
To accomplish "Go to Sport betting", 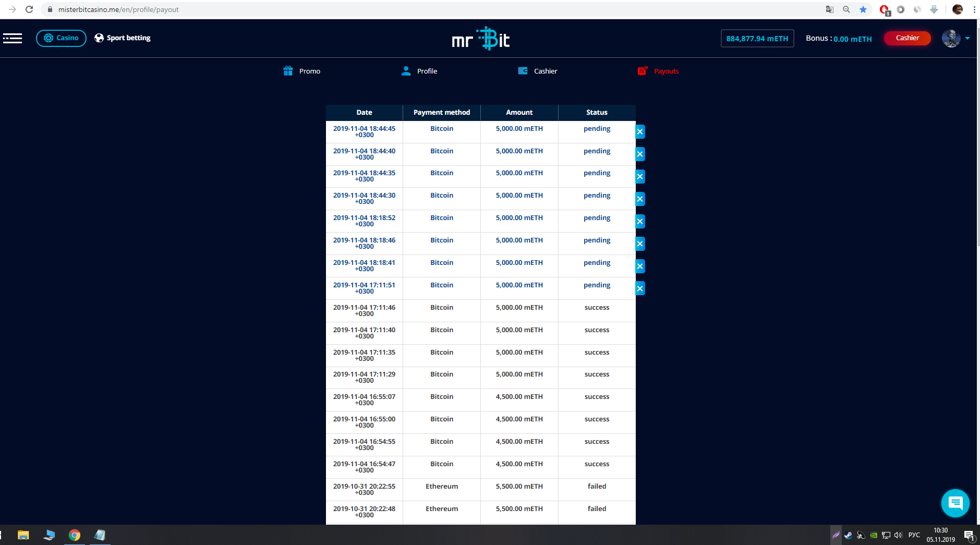I will click(123, 38).
